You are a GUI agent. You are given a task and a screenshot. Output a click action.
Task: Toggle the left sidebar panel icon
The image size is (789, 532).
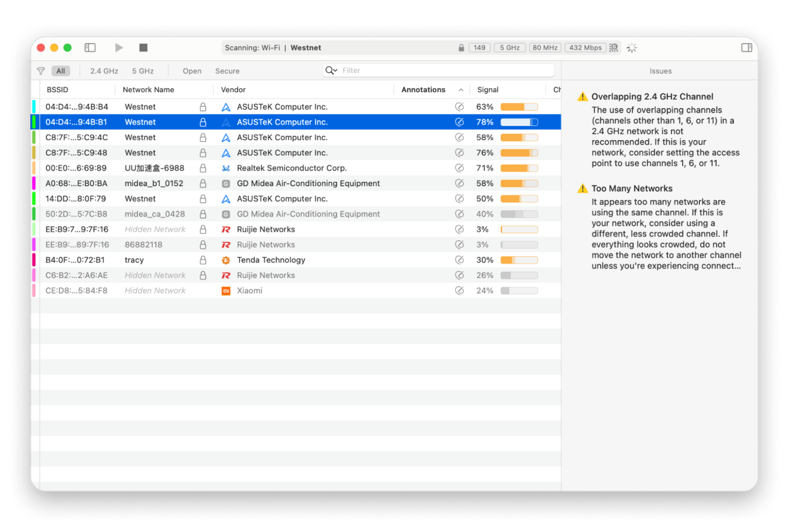pos(90,48)
